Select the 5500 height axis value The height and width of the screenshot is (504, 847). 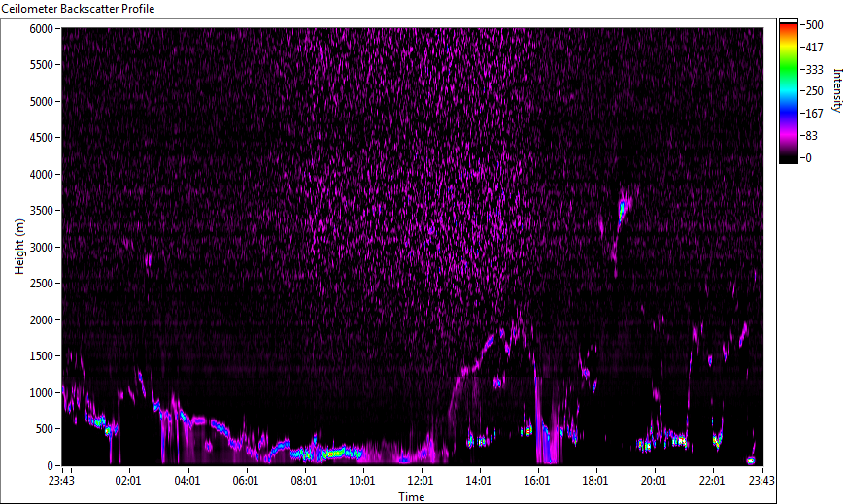[41, 65]
